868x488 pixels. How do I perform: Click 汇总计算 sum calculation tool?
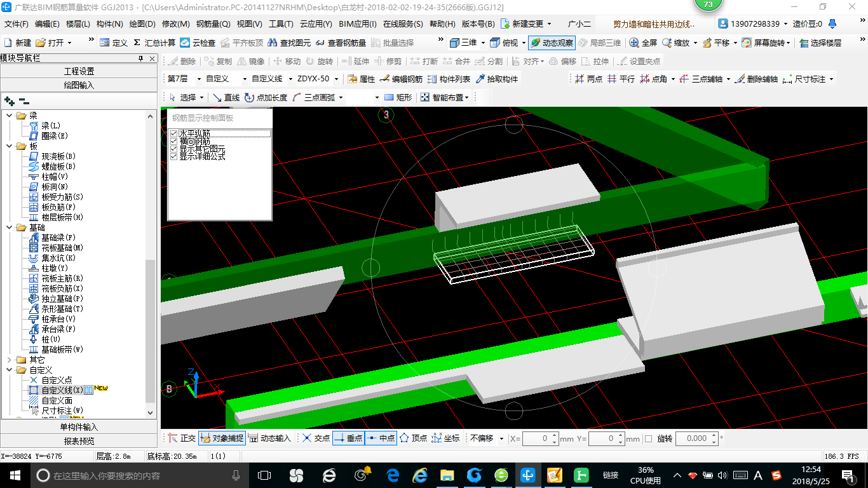(x=154, y=43)
